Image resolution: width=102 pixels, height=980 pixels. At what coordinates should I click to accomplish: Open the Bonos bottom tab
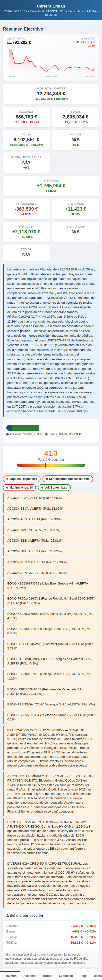(x=48, y=976)
